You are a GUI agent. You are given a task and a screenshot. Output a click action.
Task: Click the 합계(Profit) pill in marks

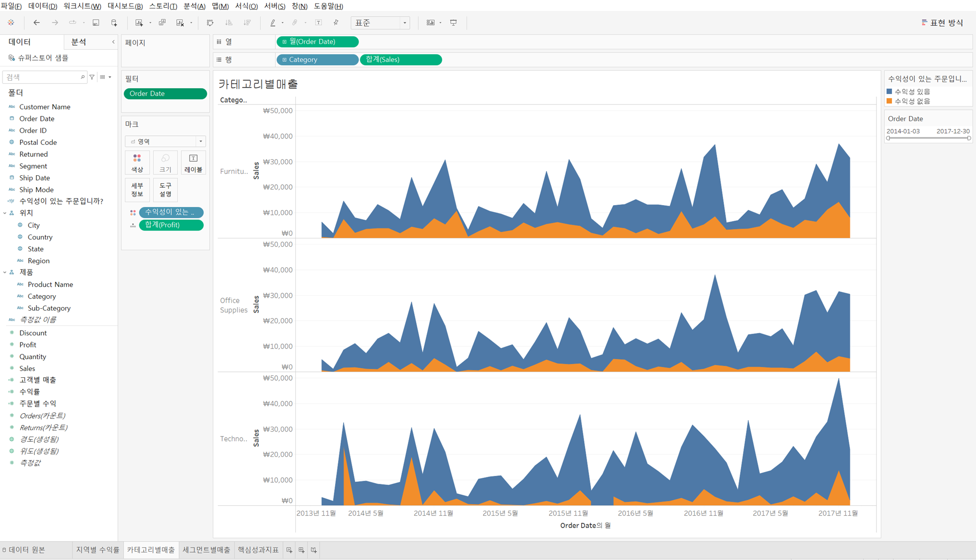[x=171, y=225]
